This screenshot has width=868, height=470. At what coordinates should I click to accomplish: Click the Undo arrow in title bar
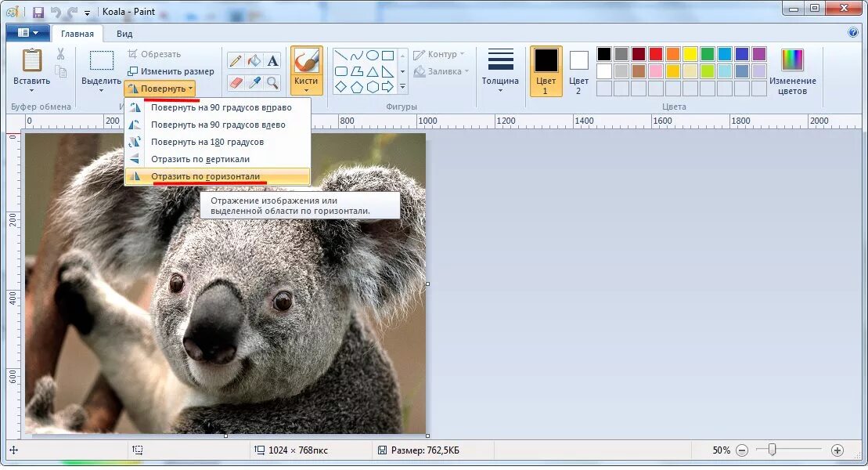56,12
